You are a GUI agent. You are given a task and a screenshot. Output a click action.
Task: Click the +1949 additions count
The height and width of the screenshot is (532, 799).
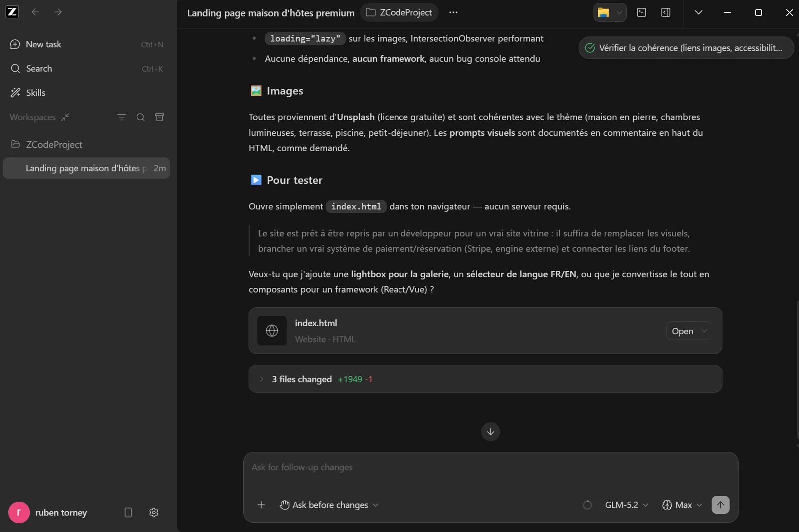(350, 379)
